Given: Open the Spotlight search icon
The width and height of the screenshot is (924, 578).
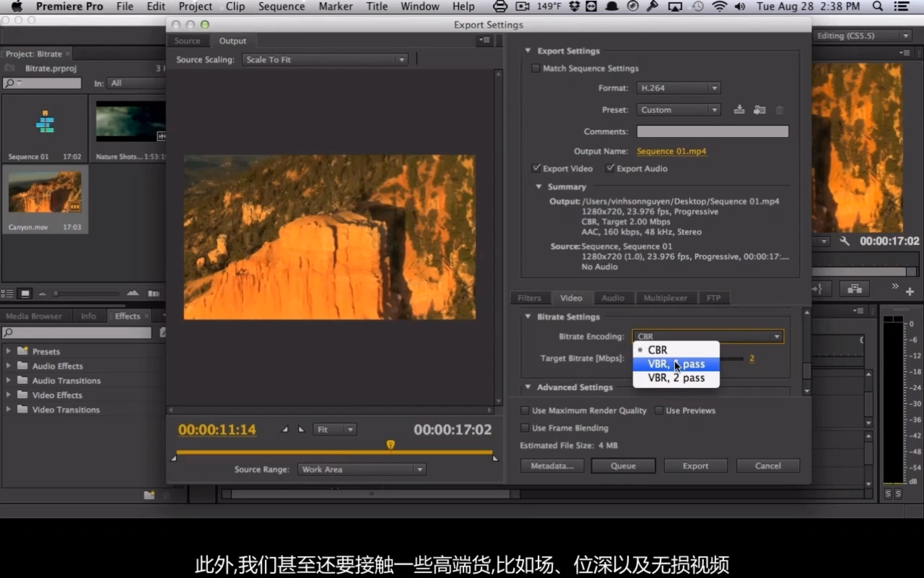Looking at the screenshot, I should coord(877,6).
